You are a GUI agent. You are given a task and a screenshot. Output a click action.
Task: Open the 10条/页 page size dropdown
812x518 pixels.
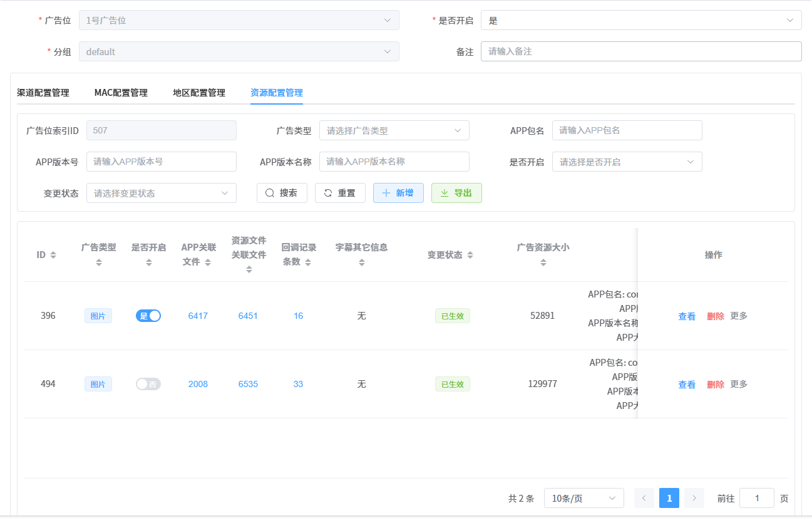click(x=583, y=498)
